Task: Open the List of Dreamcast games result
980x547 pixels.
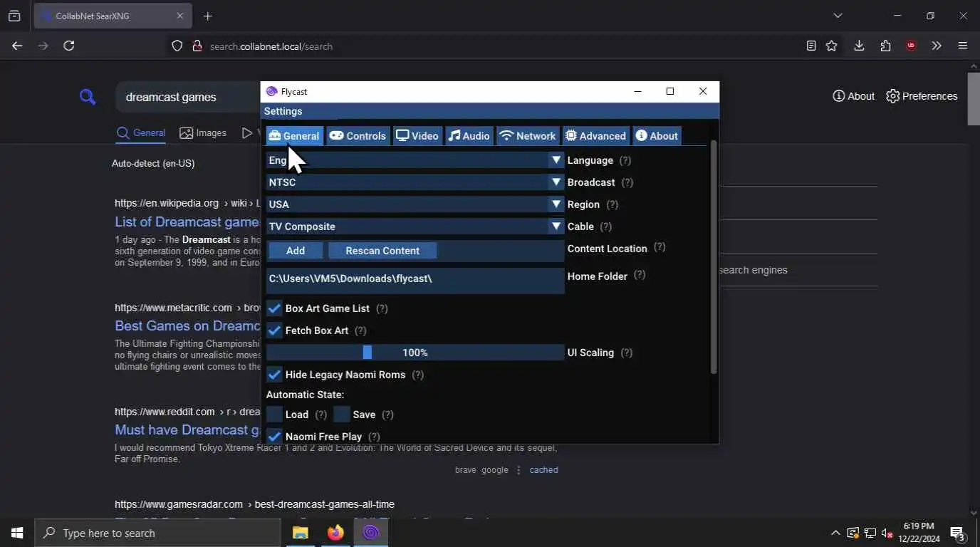Action: coord(187,222)
